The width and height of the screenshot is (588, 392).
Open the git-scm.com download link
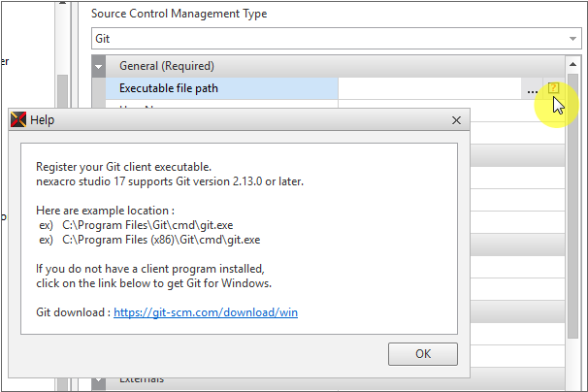[x=205, y=312]
